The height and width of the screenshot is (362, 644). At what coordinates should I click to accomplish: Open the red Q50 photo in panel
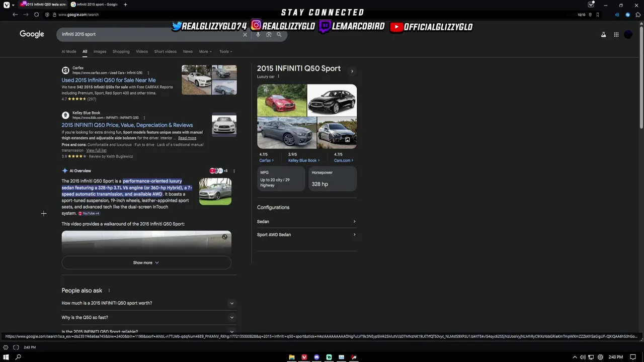click(282, 100)
